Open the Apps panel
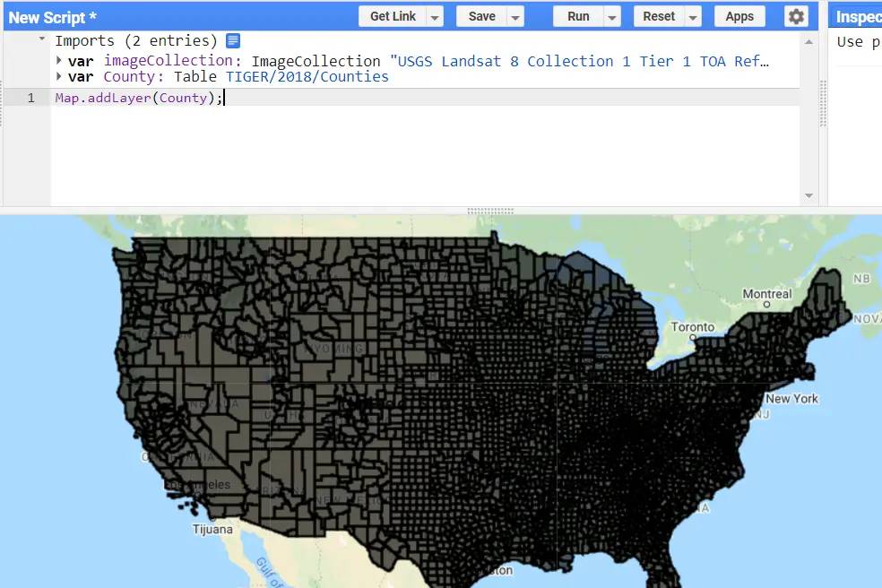This screenshot has width=882, height=588. [739, 16]
